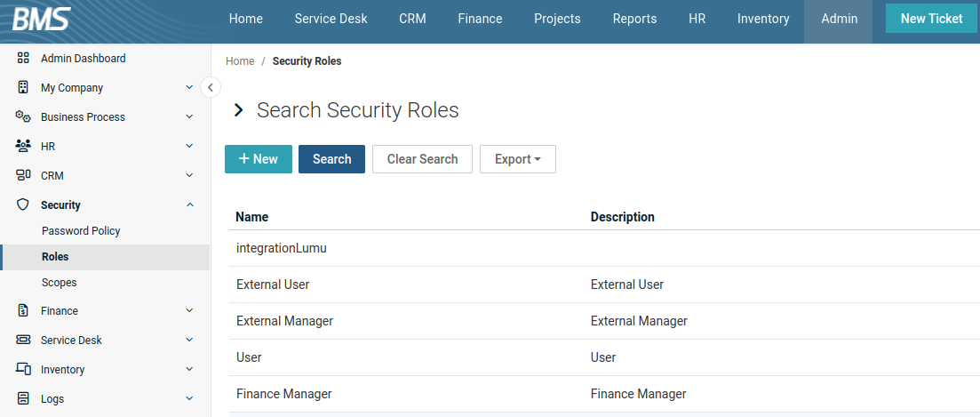980x417 pixels.
Task: Click the Security shield icon
Action: (x=24, y=205)
